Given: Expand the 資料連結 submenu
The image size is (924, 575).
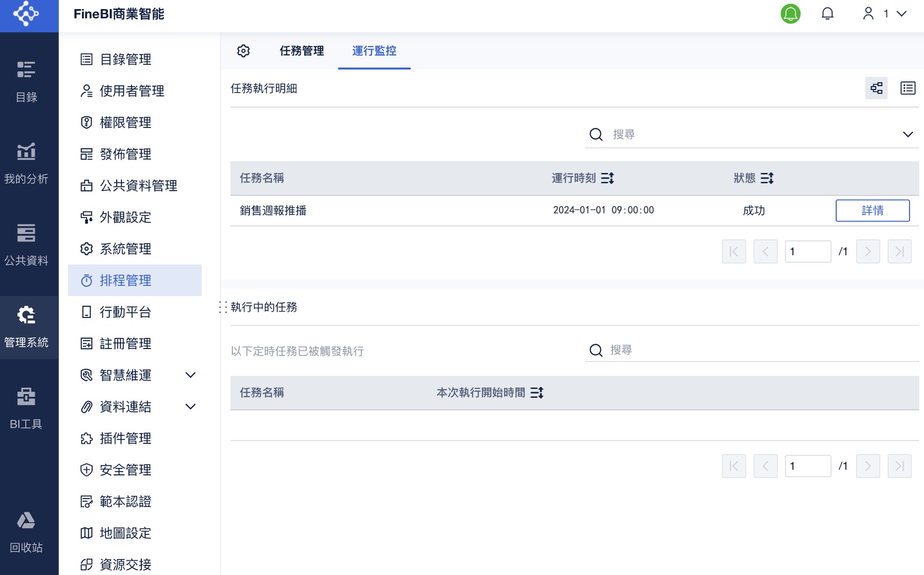Looking at the screenshot, I should tap(190, 407).
